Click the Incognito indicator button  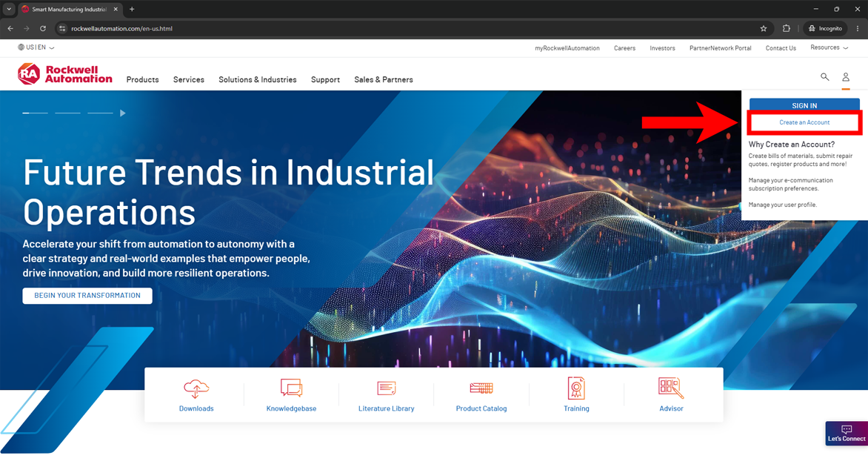tap(825, 28)
